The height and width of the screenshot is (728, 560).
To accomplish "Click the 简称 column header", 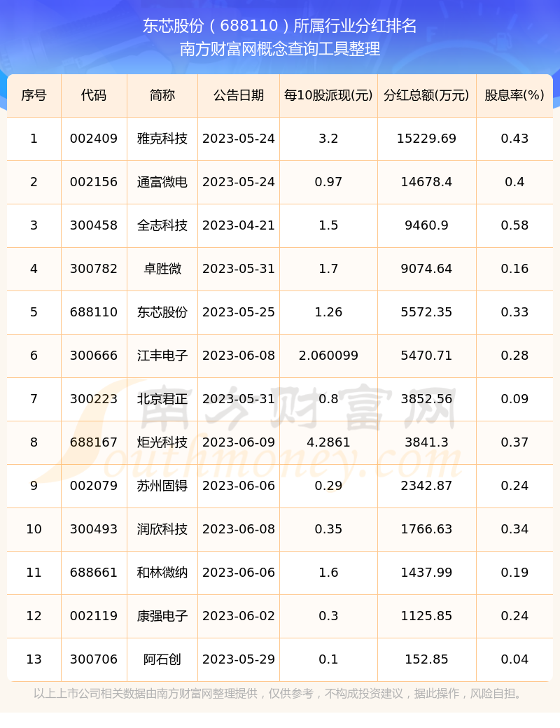I will click(x=162, y=95).
